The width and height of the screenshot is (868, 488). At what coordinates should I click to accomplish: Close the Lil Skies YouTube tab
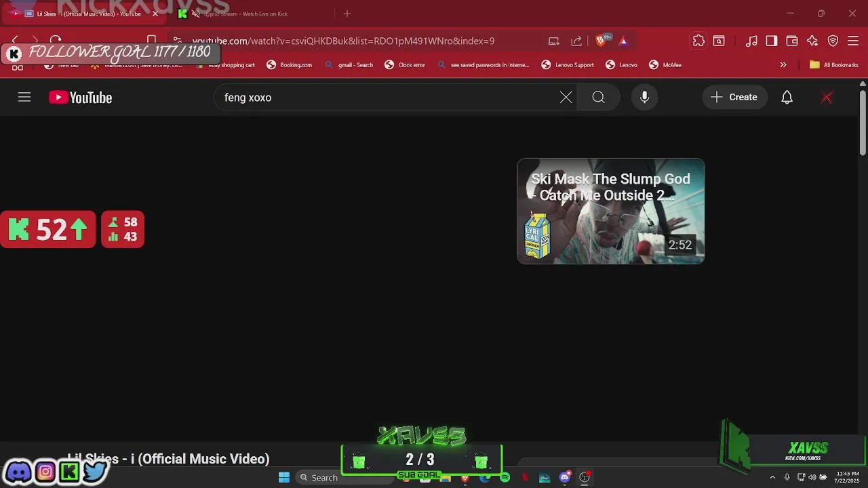point(155,14)
